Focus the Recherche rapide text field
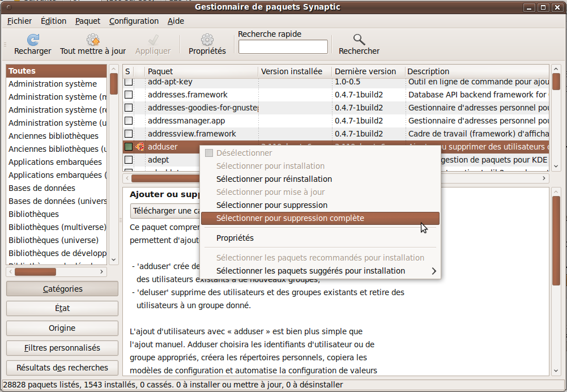567x392 pixels. click(283, 47)
